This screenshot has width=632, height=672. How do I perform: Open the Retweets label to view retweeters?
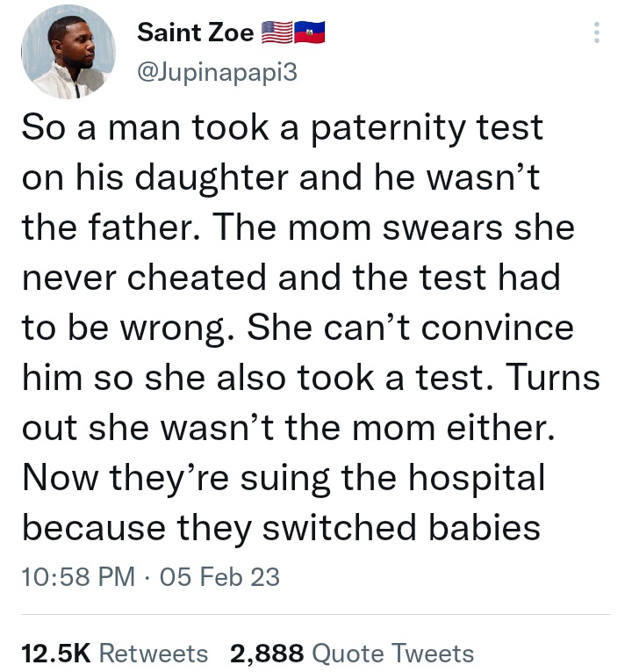154,654
